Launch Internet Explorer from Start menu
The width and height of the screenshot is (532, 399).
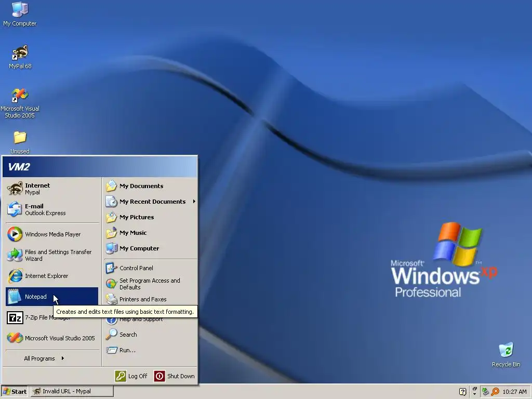[x=52, y=276]
